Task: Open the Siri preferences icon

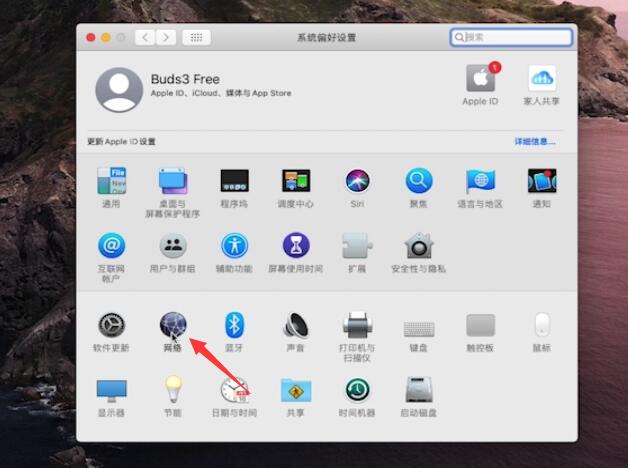Action: 357,181
